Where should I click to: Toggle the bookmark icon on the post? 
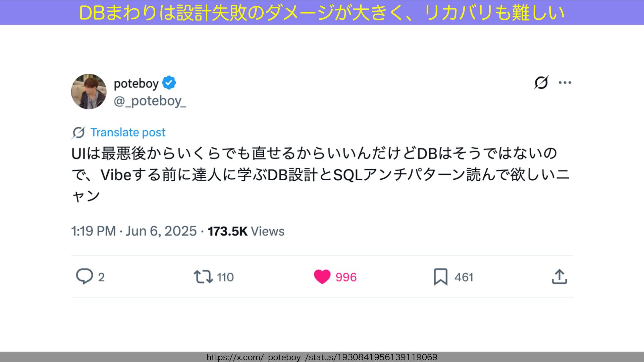pyautogui.click(x=440, y=277)
